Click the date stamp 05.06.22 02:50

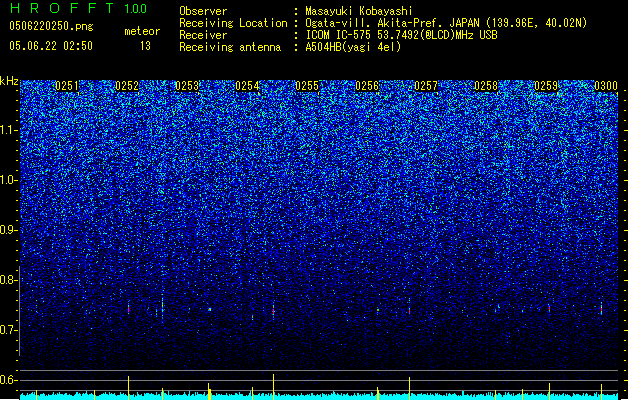[x=51, y=46]
